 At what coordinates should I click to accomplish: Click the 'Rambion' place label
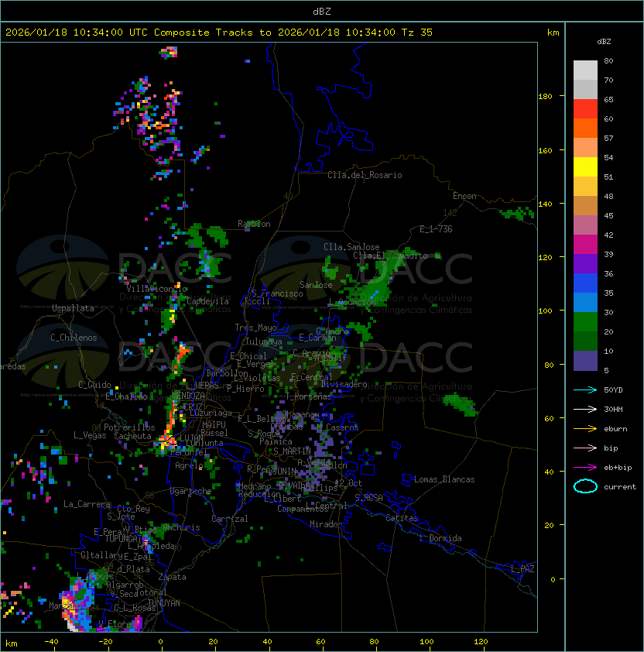(x=254, y=224)
